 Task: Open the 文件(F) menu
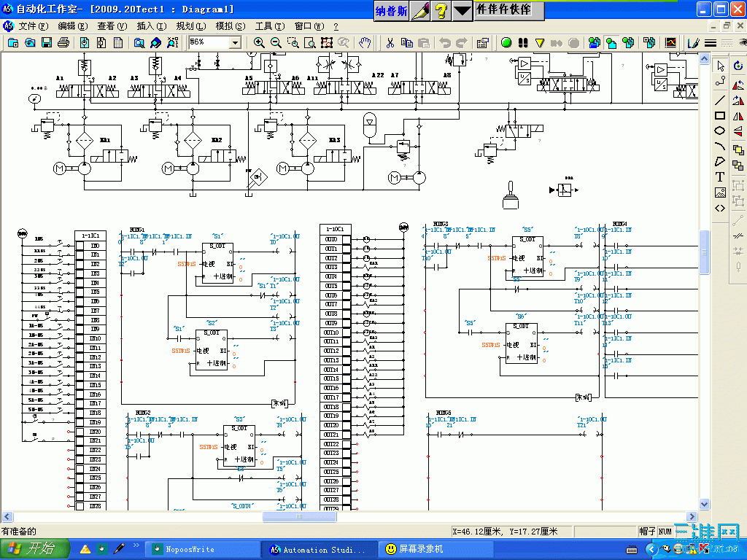(34, 26)
